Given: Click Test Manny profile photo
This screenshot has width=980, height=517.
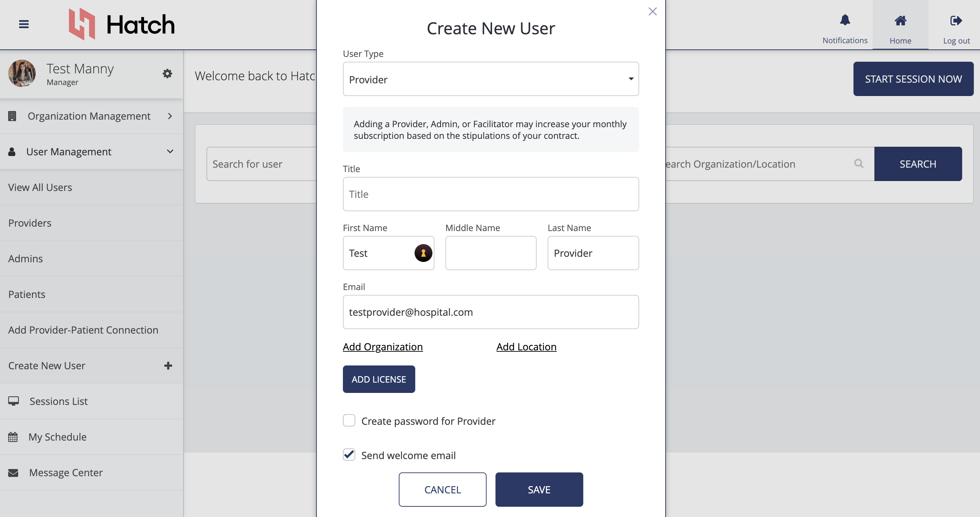Looking at the screenshot, I should click(22, 73).
